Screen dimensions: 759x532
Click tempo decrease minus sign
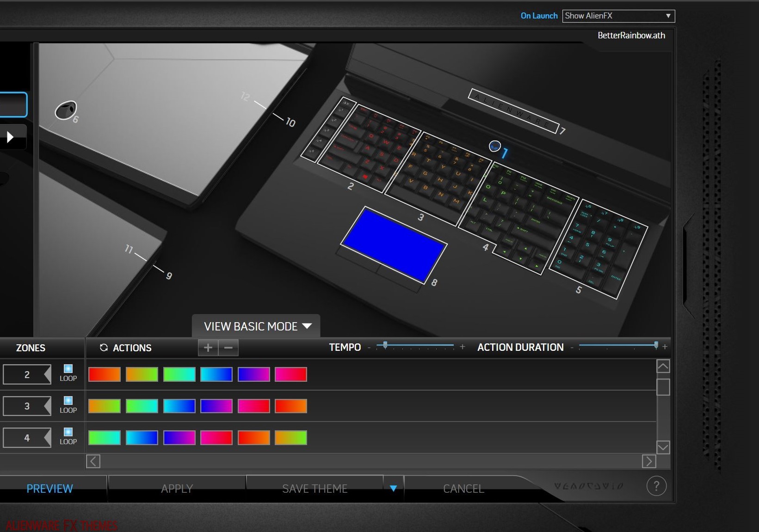pyautogui.click(x=369, y=348)
